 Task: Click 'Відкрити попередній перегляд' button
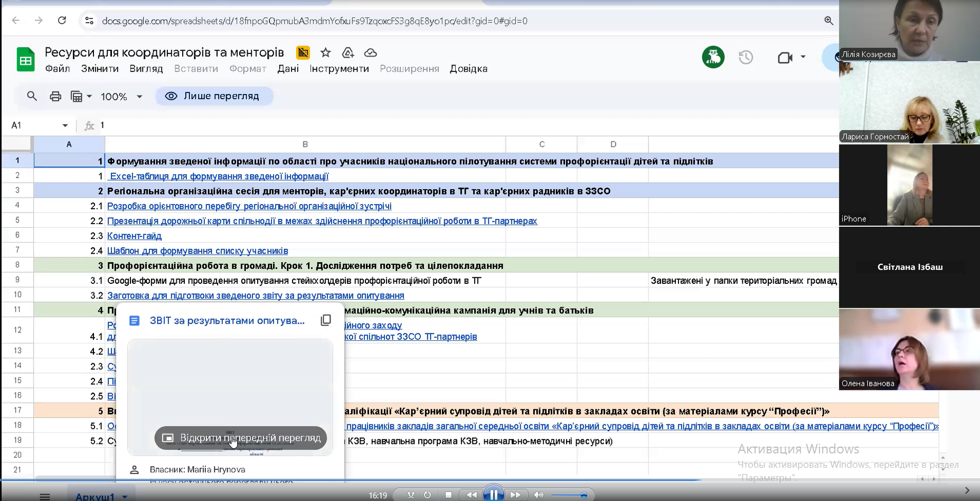pos(241,438)
